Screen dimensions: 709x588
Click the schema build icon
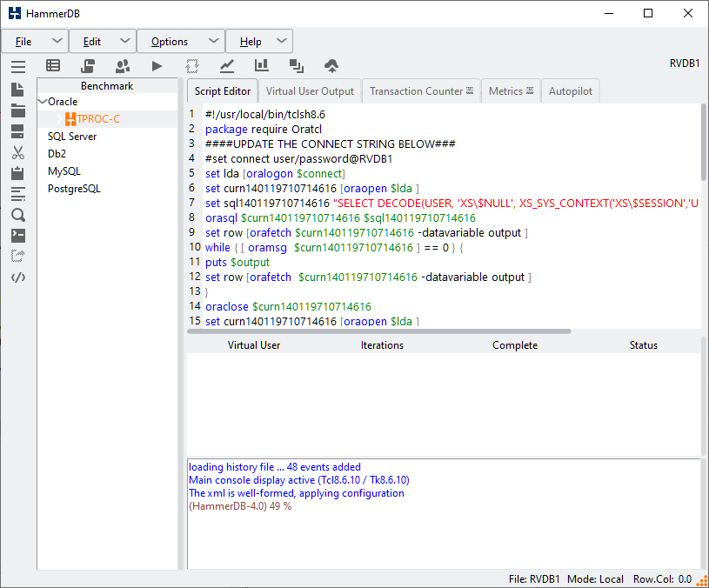pos(88,66)
